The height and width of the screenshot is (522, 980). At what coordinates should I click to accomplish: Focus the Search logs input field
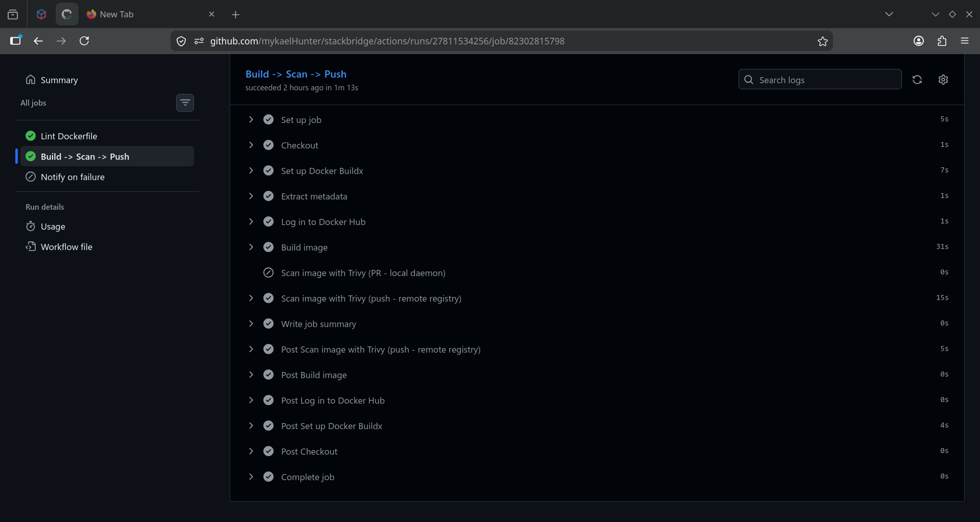coord(820,80)
